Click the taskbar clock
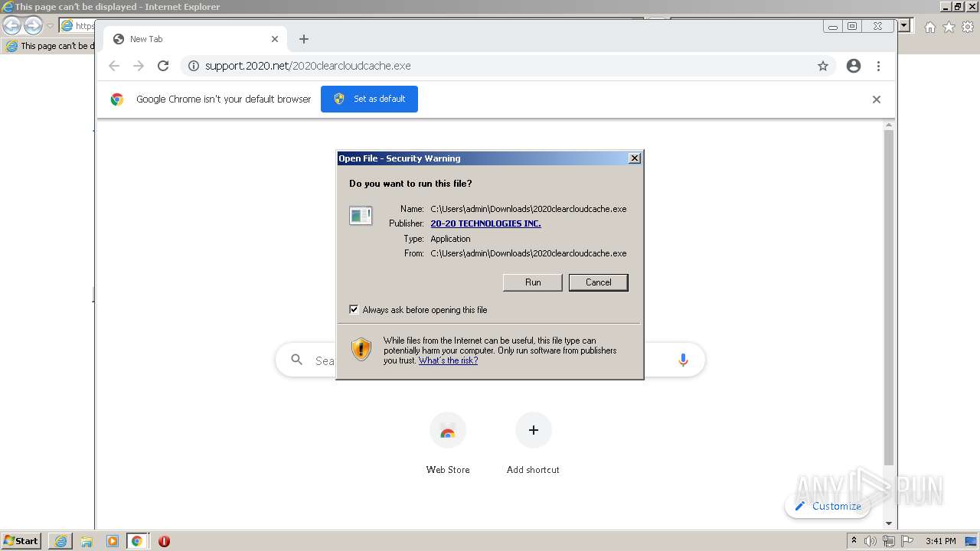The width and height of the screenshot is (980, 551). pos(940,541)
